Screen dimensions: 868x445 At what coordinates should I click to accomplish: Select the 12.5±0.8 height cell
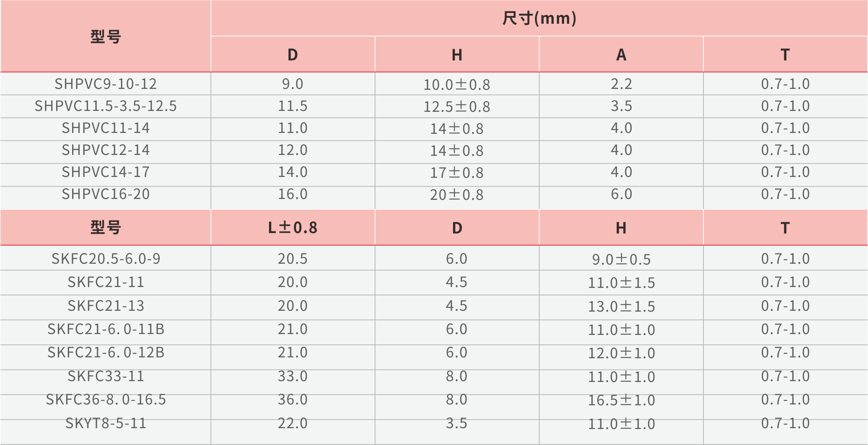(x=456, y=107)
